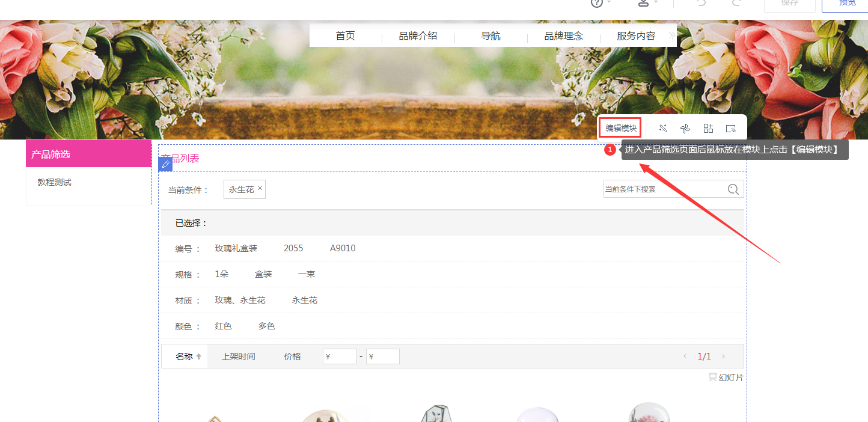The height and width of the screenshot is (422, 868).
Task: Sort products by 上架时间
Action: coord(238,356)
